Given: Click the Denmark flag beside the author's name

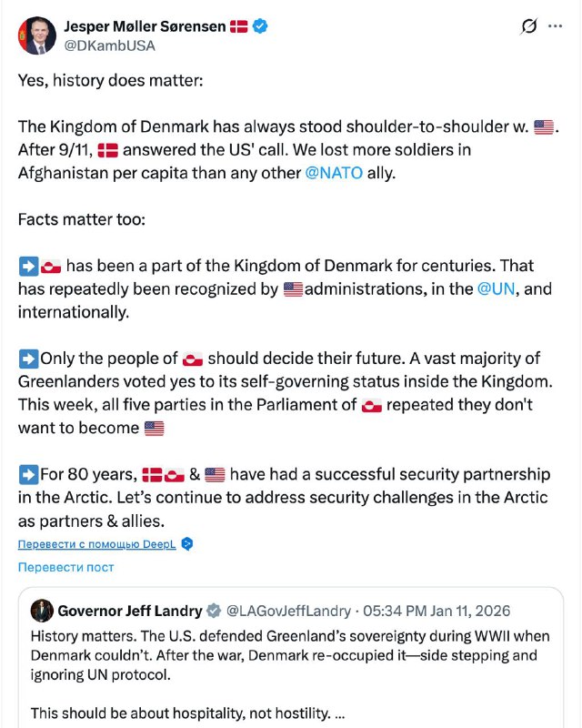Looking at the screenshot, I should coord(238,26).
